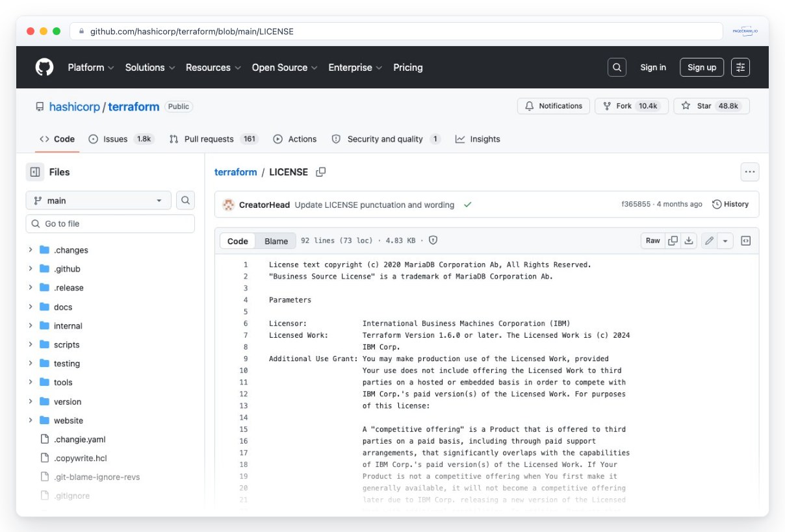The height and width of the screenshot is (532, 785).
Task: Open the search magnifier in header
Action: 617,67
